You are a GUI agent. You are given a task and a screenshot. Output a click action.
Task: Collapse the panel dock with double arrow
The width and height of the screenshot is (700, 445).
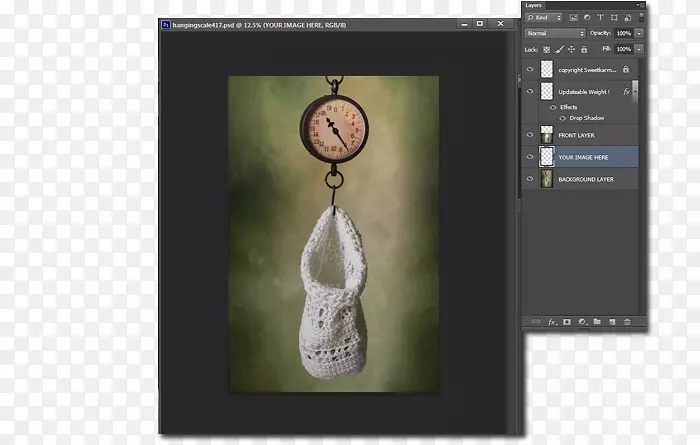pyautogui.click(x=519, y=79)
